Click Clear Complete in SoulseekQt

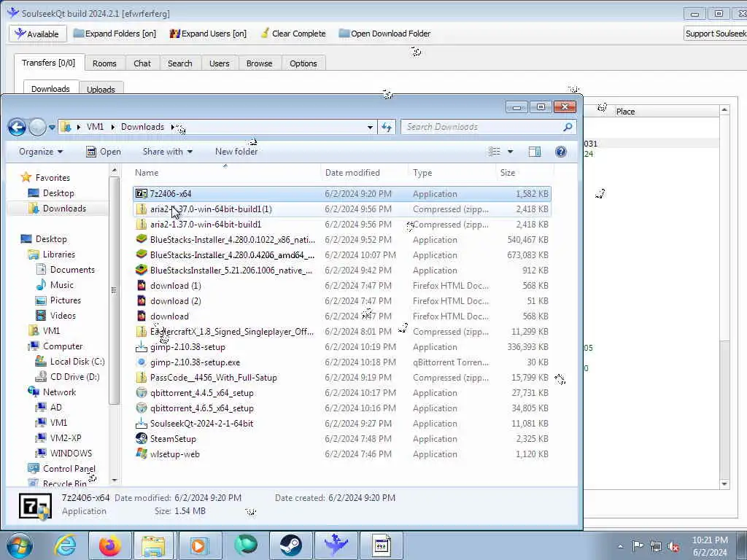coord(293,34)
